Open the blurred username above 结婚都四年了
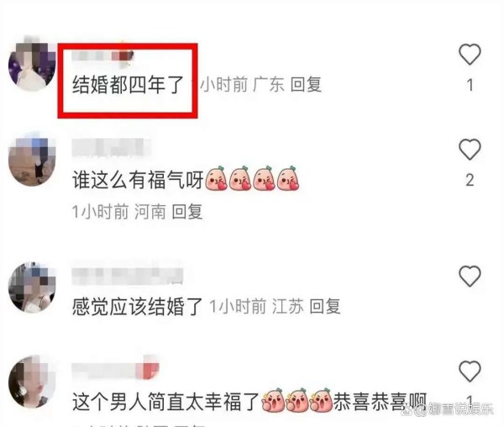The height and width of the screenshot is (427, 504). click(102, 56)
